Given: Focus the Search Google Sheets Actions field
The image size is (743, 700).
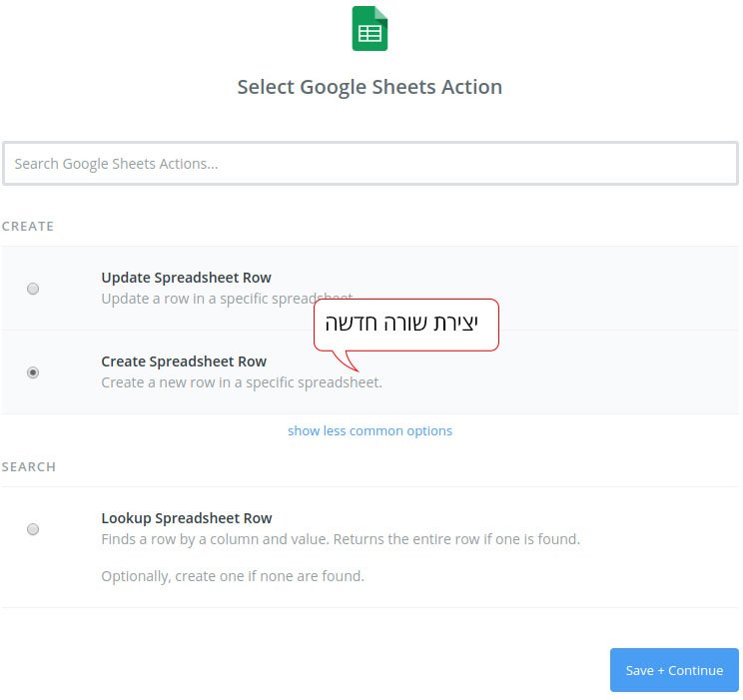Looking at the screenshot, I should [x=371, y=164].
